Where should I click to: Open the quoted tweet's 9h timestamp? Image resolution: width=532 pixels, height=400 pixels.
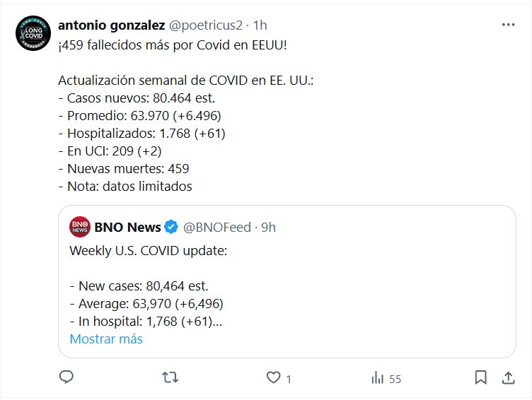[x=268, y=228]
